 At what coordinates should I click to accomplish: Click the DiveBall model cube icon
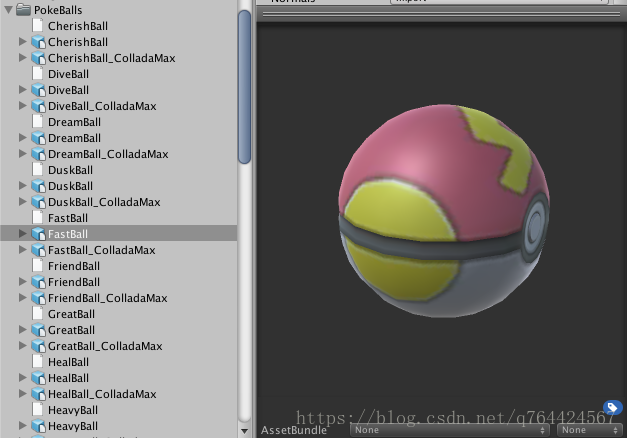(38, 90)
